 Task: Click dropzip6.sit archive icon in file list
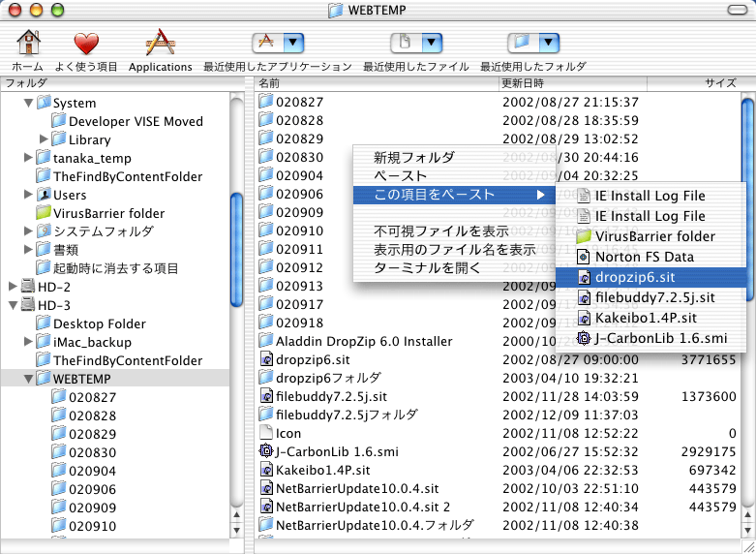266,359
